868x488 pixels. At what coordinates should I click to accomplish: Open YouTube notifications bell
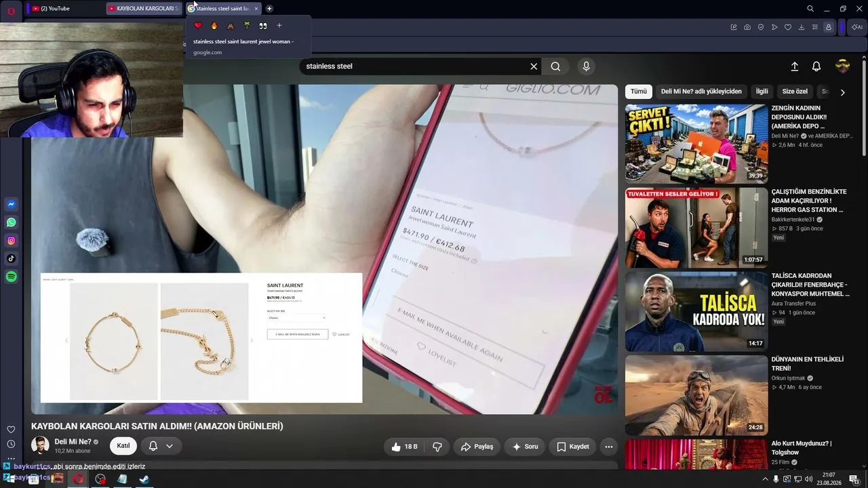point(816,66)
